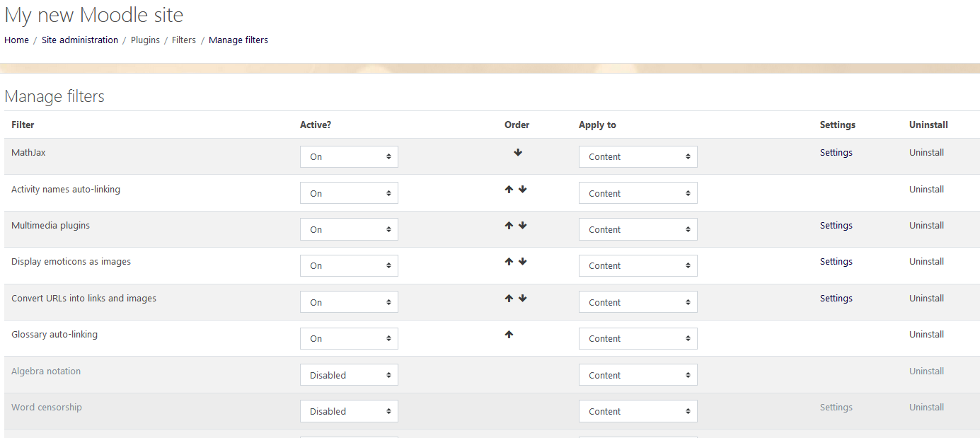
Task: Click the Manage filters page heading
Action: (54, 96)
